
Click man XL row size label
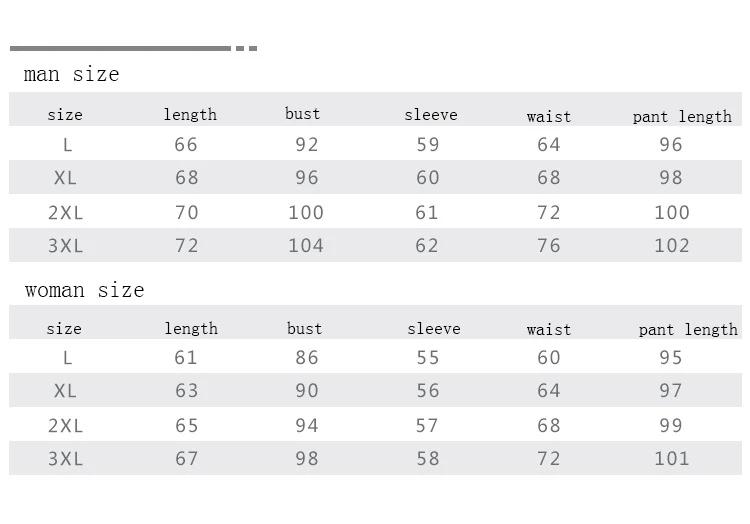(67, 178)
